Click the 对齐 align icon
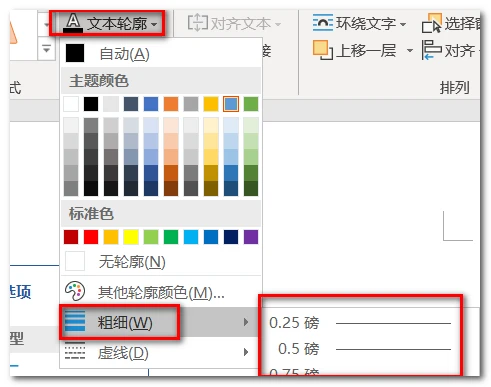This screenshot has width=491, height=387. [x=432, y=50]
